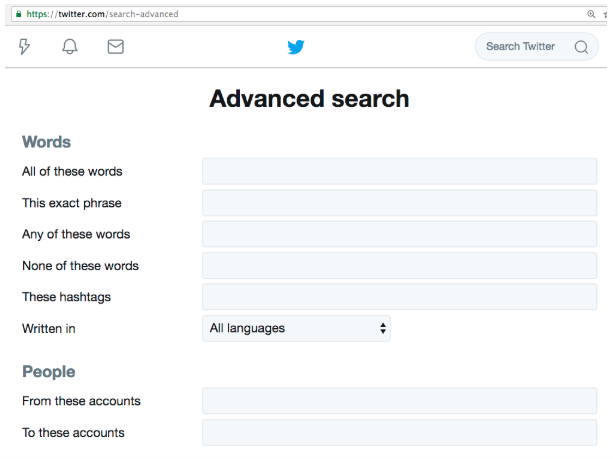This screenshot has height=459, width=613.
Task: Click the From these accounts field
Action: (x=400, y=401)
